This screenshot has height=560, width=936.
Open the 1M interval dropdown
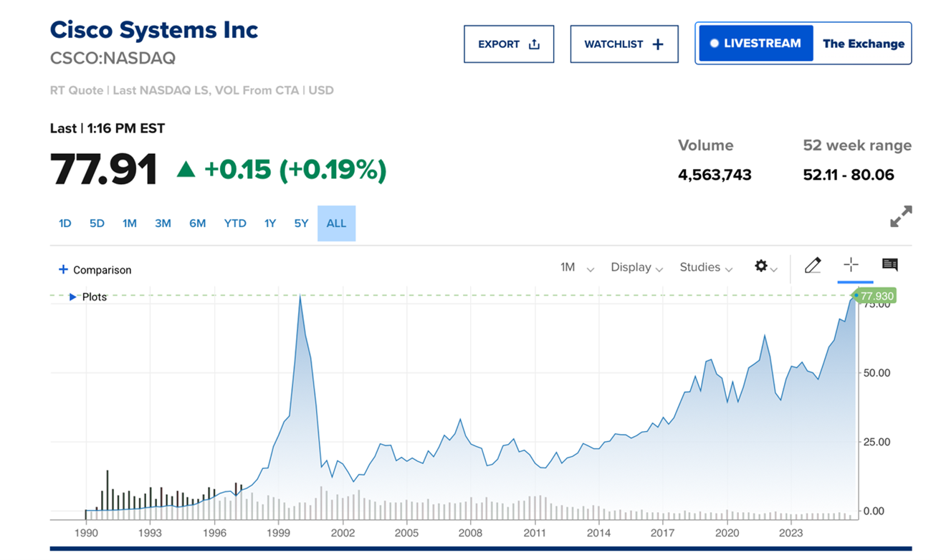[577, 267]
